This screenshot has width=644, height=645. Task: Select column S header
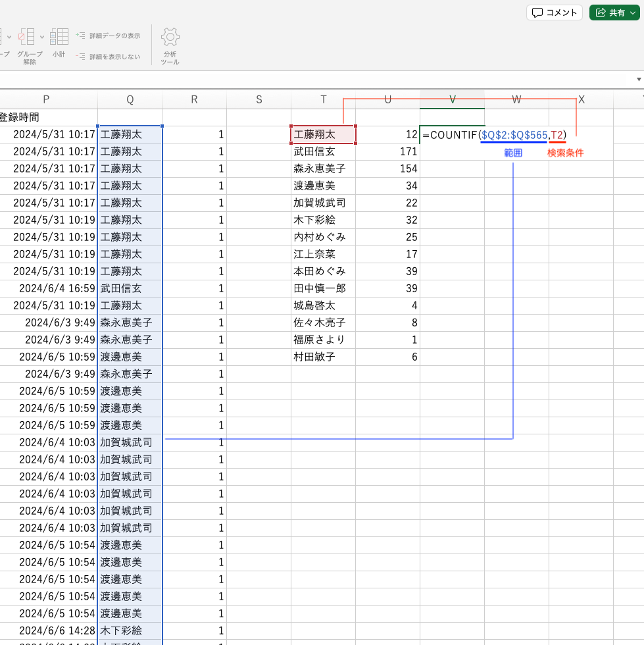259,99
